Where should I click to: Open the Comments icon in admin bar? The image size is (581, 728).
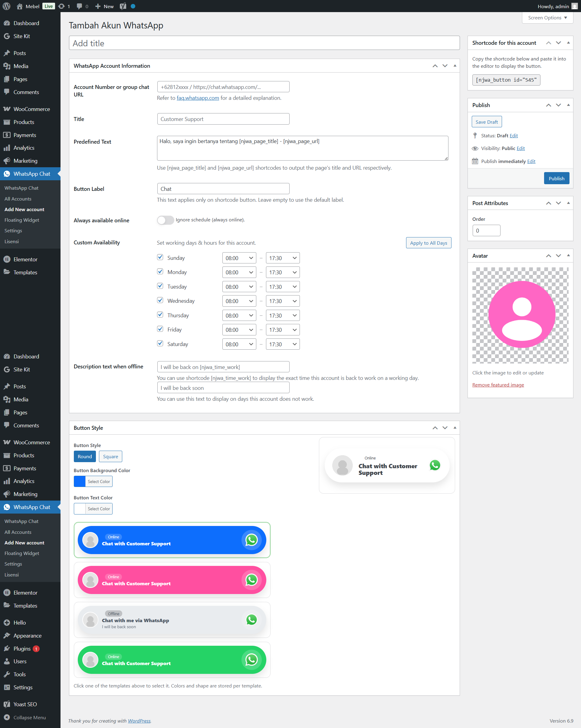pyautogui.click(x=80, y=6)
